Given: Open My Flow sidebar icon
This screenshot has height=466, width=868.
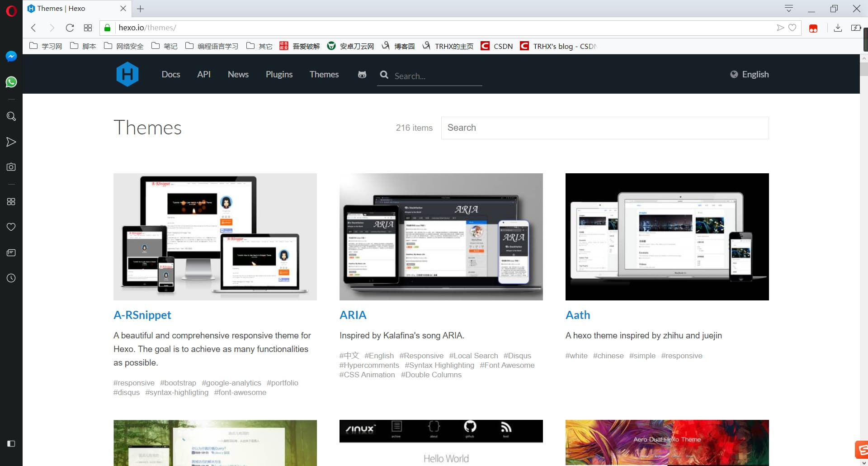Looking at the screenshot, I should (11, 142).
